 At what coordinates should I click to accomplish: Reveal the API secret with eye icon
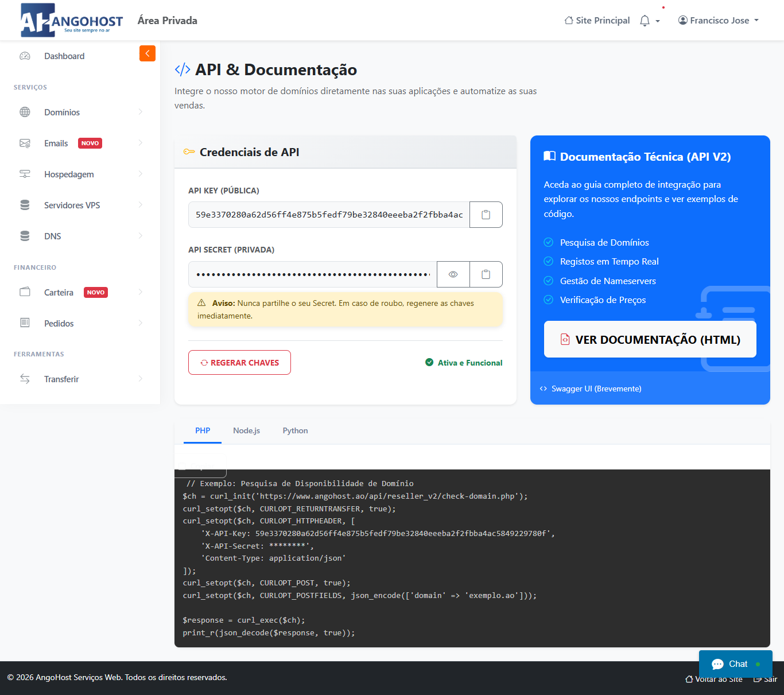tap(453, 274)
